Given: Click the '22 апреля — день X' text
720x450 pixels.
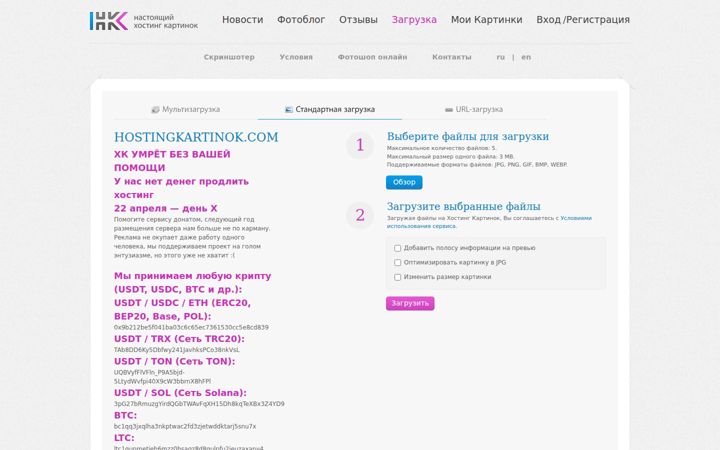Looking at the screenshot, I should pyautogui.click(x=165, y=208).
